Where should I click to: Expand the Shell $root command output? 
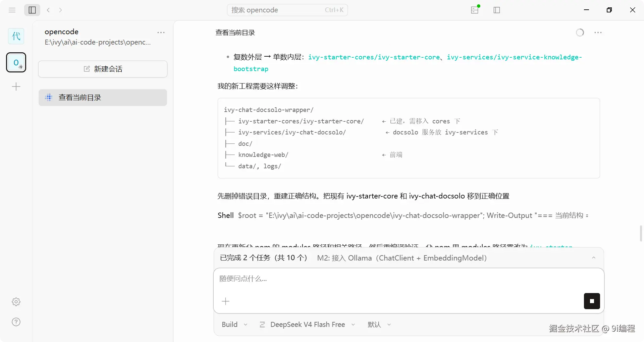(402, 215)
